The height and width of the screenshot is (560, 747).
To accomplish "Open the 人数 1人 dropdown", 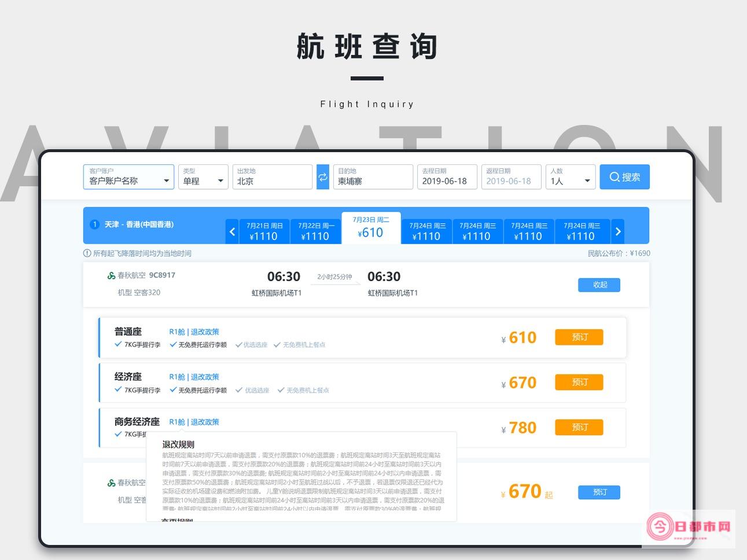I will point(571,177).
